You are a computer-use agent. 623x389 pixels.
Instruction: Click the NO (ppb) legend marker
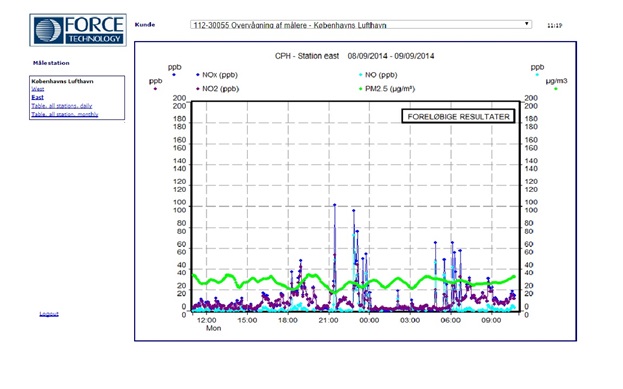point(361,75)
